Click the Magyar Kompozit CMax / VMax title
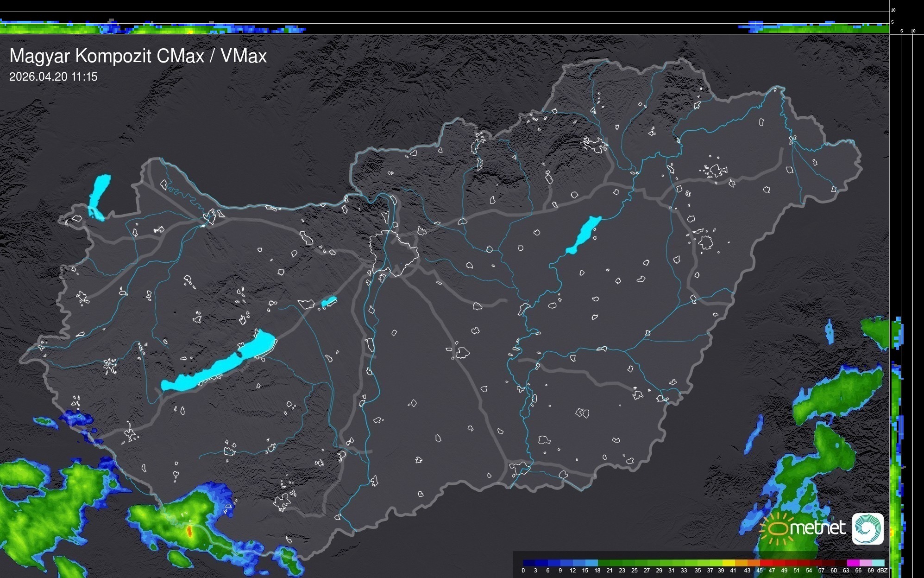 [138, 56]
